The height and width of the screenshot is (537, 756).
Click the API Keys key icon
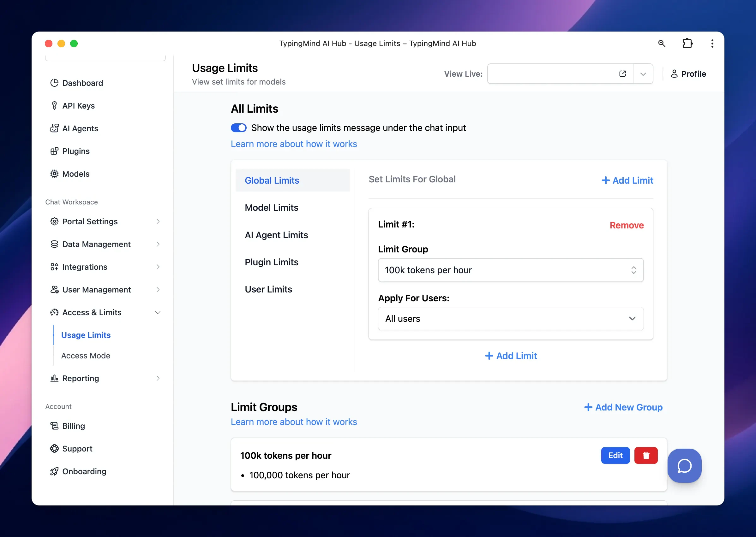[x=54, y=106]
